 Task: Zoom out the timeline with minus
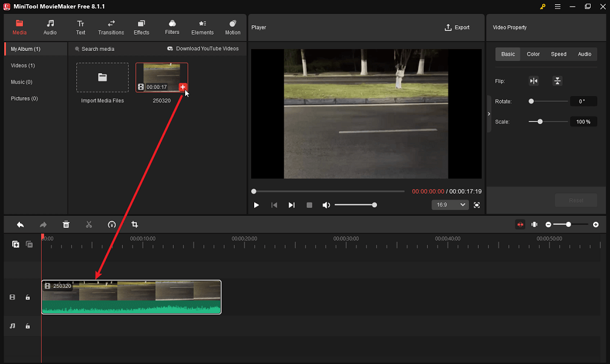tap(548, 225)
